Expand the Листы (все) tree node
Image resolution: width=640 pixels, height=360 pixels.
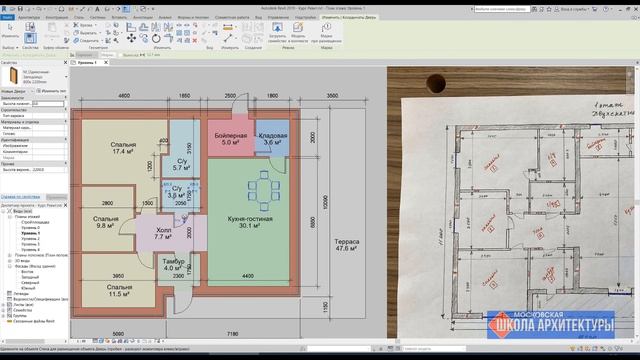(4, 304)
